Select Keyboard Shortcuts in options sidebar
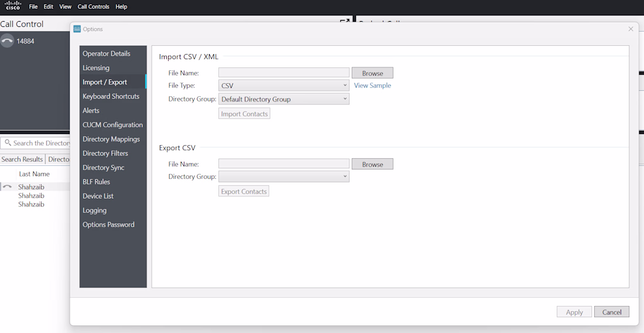Viewport: 644px width, 333px height. click(113, 96)
